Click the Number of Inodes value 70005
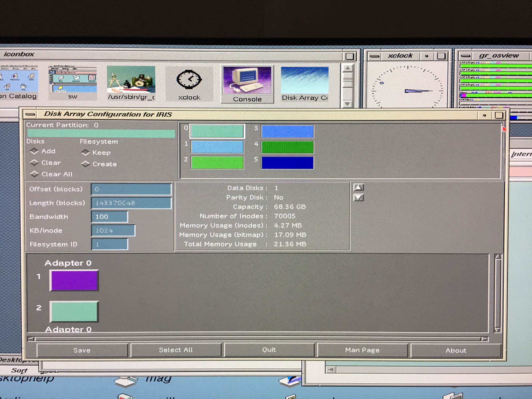 tap(284, 216)
